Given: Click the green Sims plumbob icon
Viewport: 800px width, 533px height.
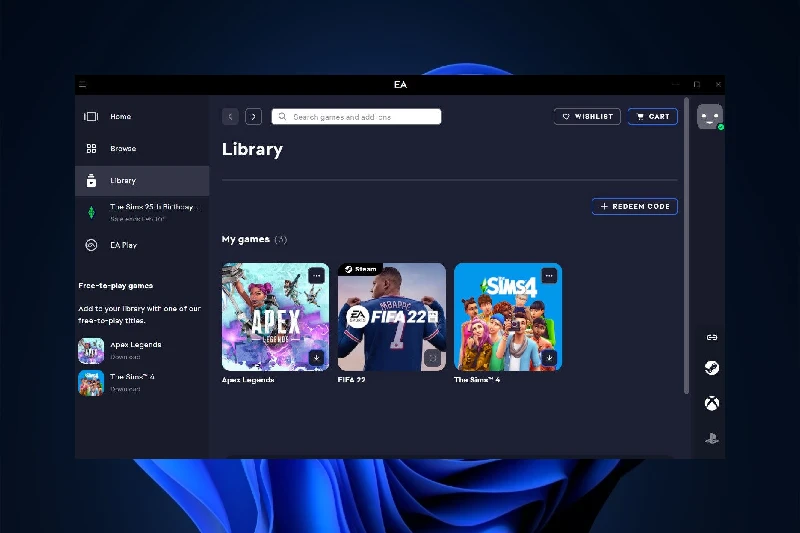Looking at the screenshot, I should pyautogui.click(x=91, y=212).
